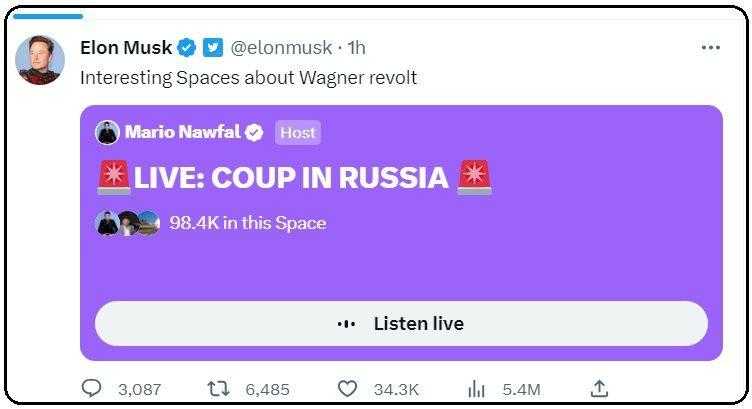Image resolution: width=752 pixels, height=409 pixels.
Task: Click the share upload icon
Action: click(x=600, y=388)
